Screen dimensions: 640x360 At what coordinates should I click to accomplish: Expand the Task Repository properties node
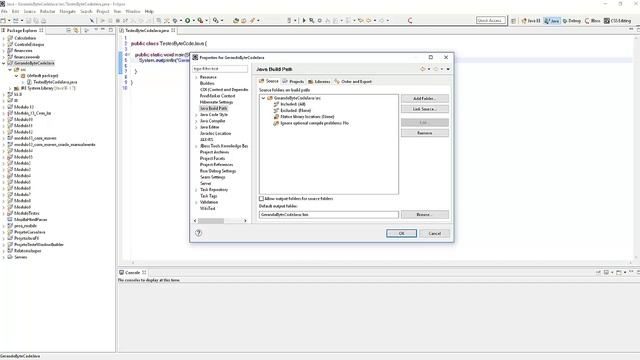196,190
